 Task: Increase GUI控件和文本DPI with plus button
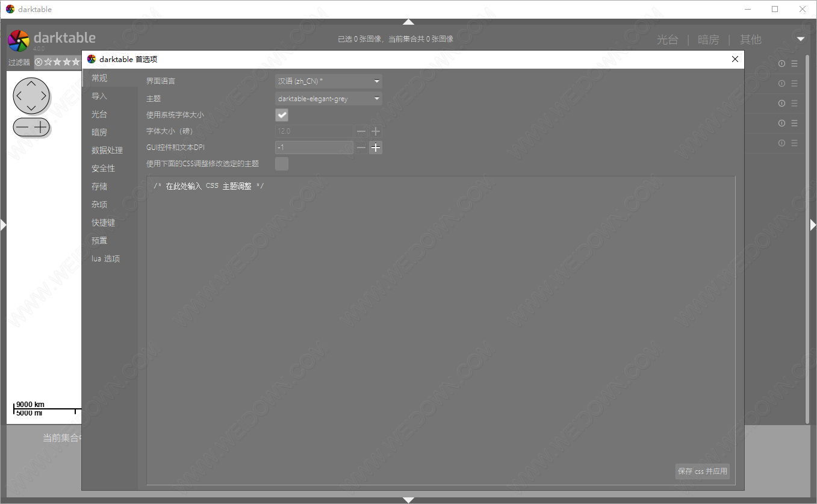[x=376, y=148]
